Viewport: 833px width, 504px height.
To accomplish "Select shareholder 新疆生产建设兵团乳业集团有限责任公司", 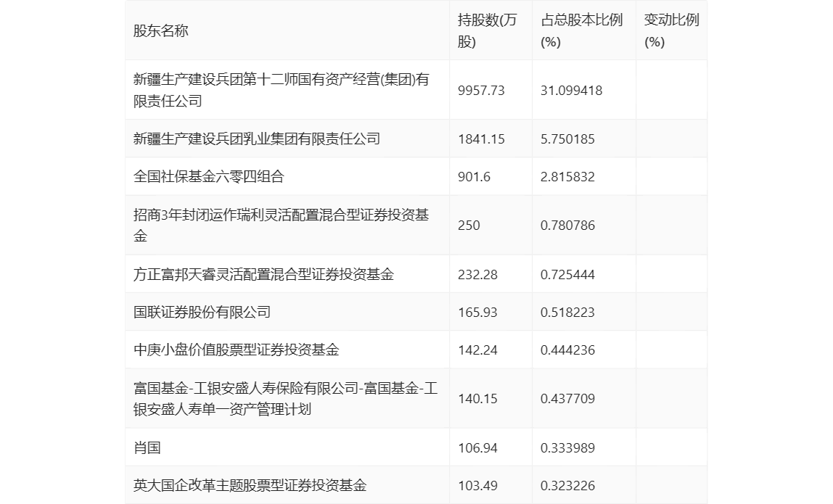I will [x=257, y=139].
